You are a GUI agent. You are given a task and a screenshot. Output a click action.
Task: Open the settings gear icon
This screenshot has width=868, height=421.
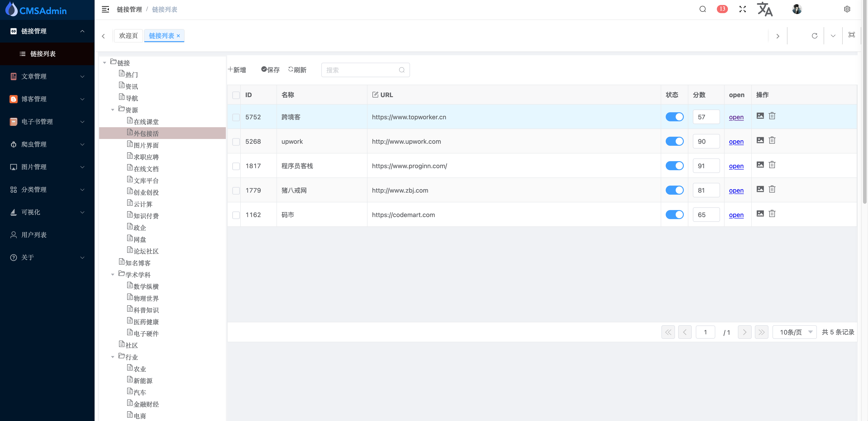click(847, 9)
